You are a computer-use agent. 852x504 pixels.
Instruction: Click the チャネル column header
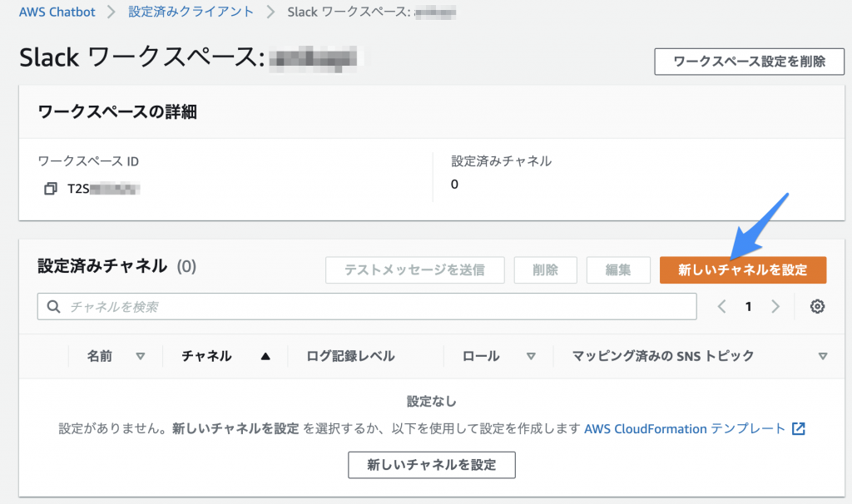[x=206, y=356]
